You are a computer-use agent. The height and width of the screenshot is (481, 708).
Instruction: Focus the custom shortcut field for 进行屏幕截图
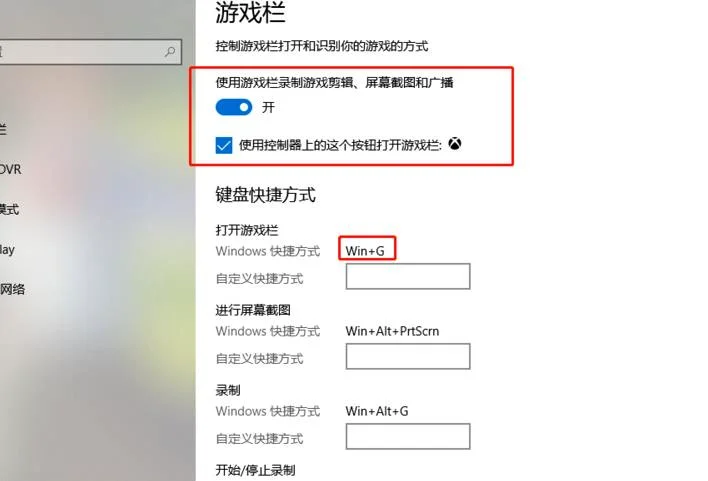point(408,356)
